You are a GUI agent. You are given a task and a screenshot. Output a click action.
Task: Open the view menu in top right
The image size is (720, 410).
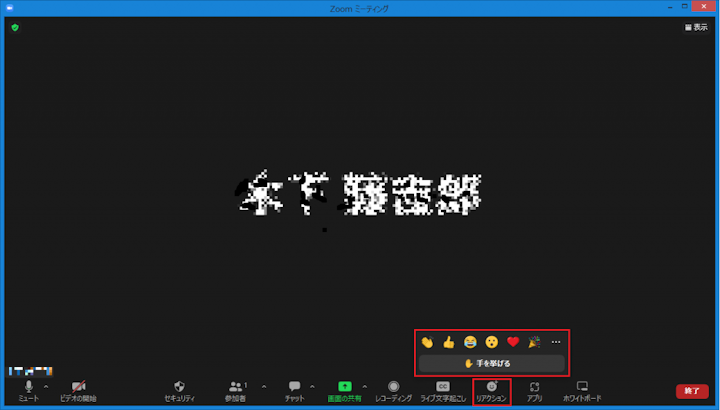[x=695, y=27]
